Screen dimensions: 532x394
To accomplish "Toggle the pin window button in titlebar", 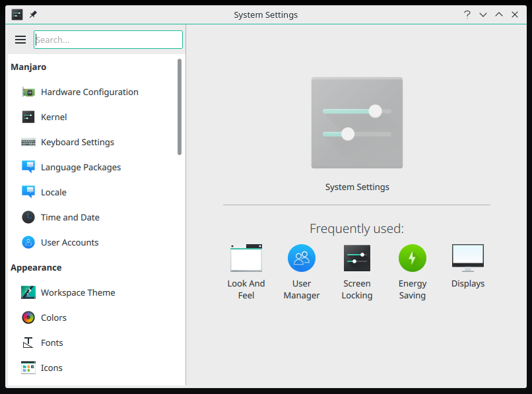I will coord(32,14).
